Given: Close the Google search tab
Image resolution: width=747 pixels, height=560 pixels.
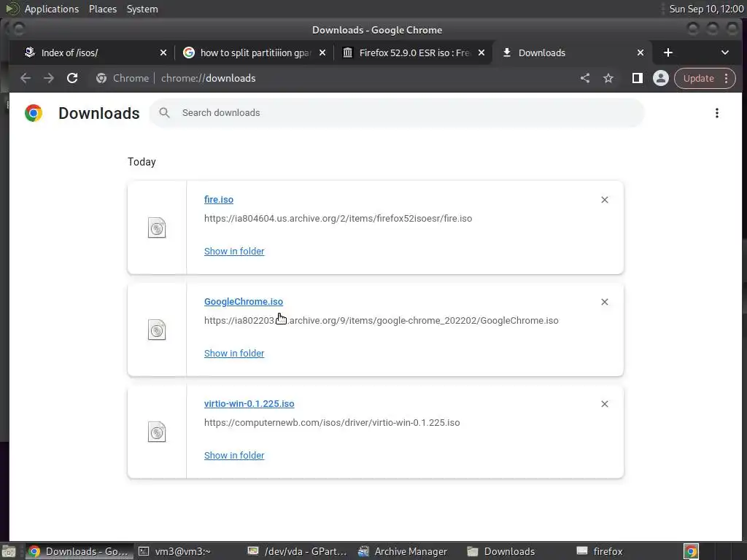Looking at the screenshot, I should point(322,52).
